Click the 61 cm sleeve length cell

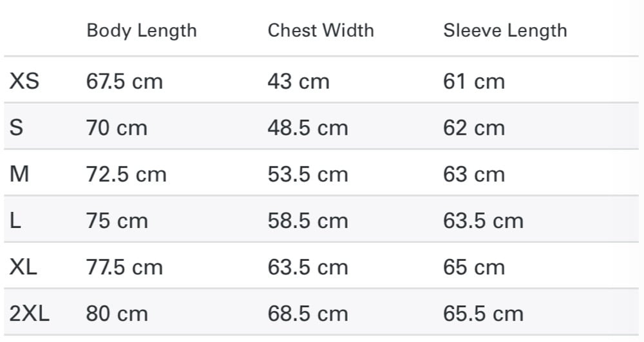pos(474,81)
